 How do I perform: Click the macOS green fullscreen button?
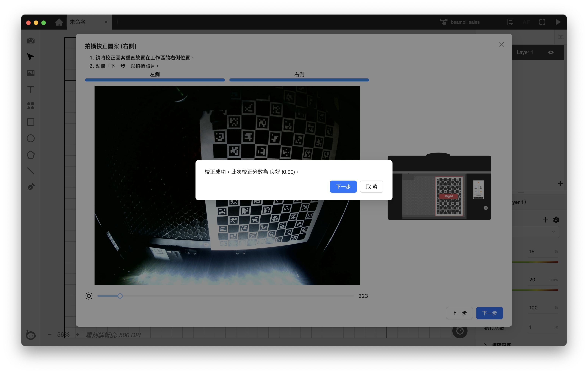point(43,23)
